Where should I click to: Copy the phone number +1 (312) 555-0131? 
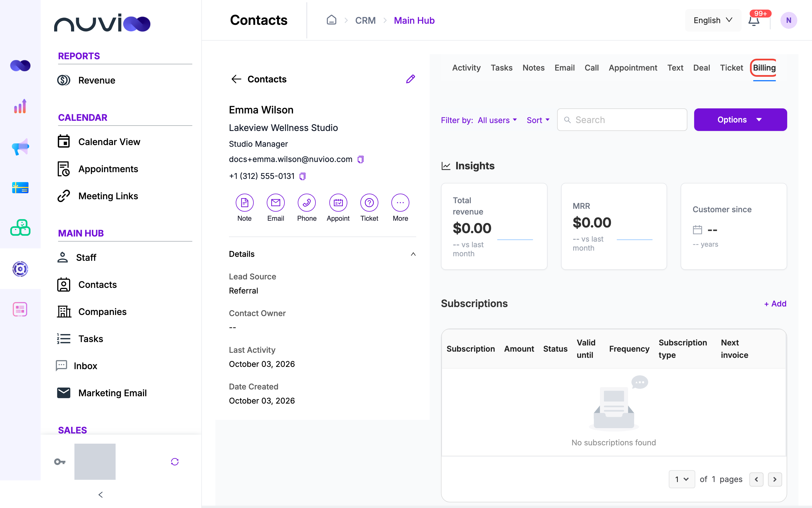point(302,176)
